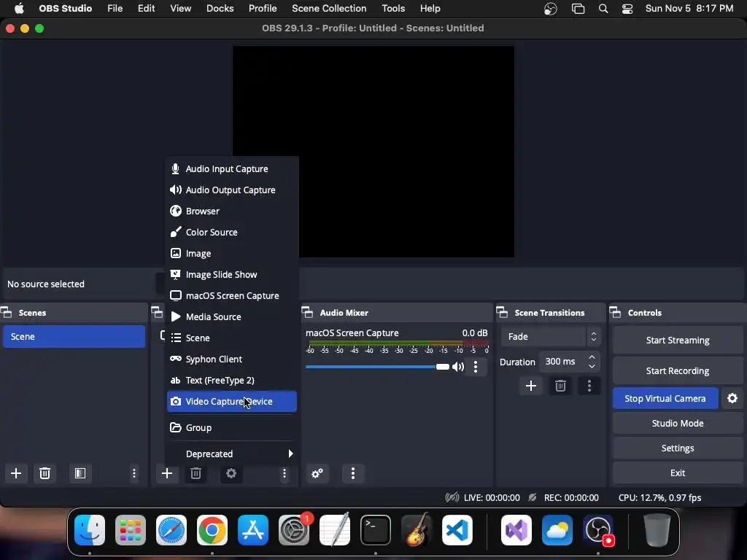Image resolution: width=747 pixels, height=560 pixels.
Task: Click Start Streaming button
Action: 678,340
